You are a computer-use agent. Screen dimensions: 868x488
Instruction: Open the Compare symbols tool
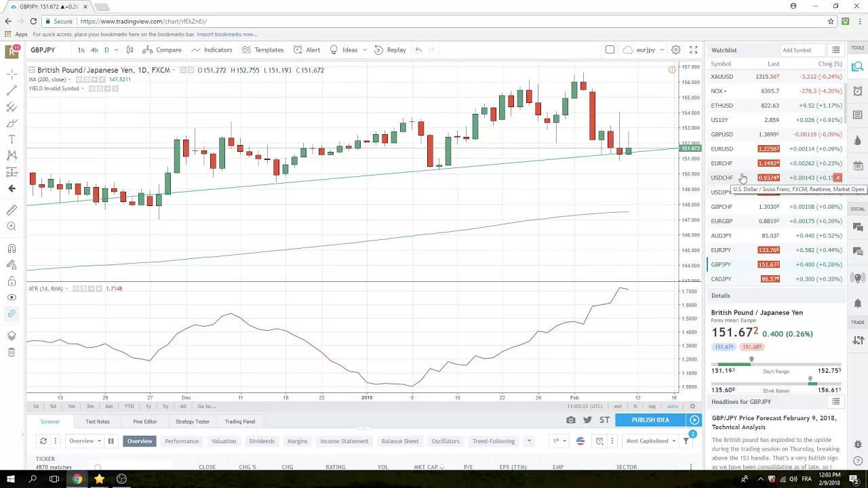[161, 49]
